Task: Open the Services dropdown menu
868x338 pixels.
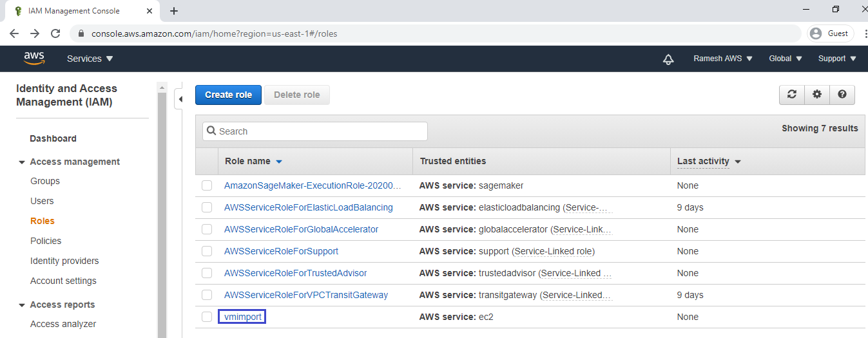Action: point(90,59)
